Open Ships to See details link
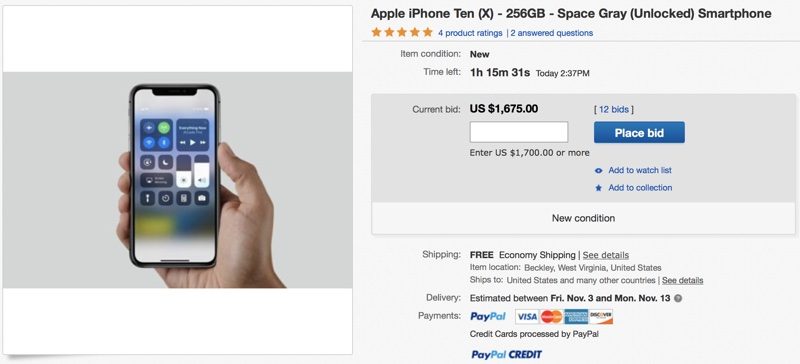Screen dimensions: 800x364 click(x=682, y=280)
